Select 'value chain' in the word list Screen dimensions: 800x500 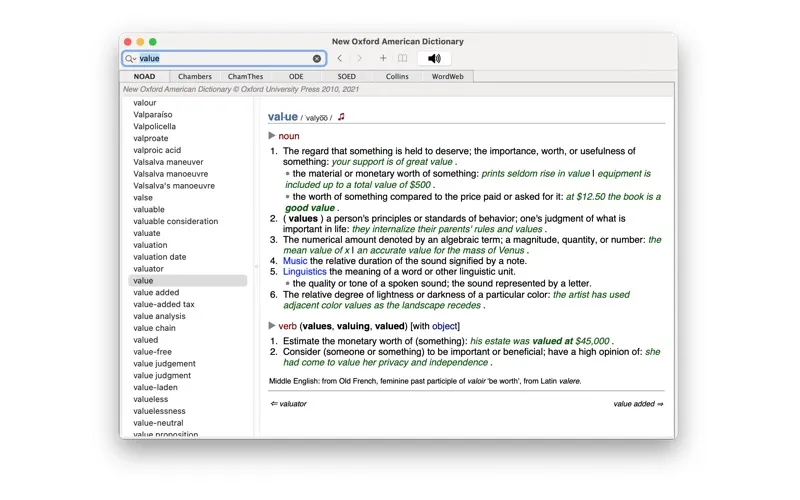point(154,328)
